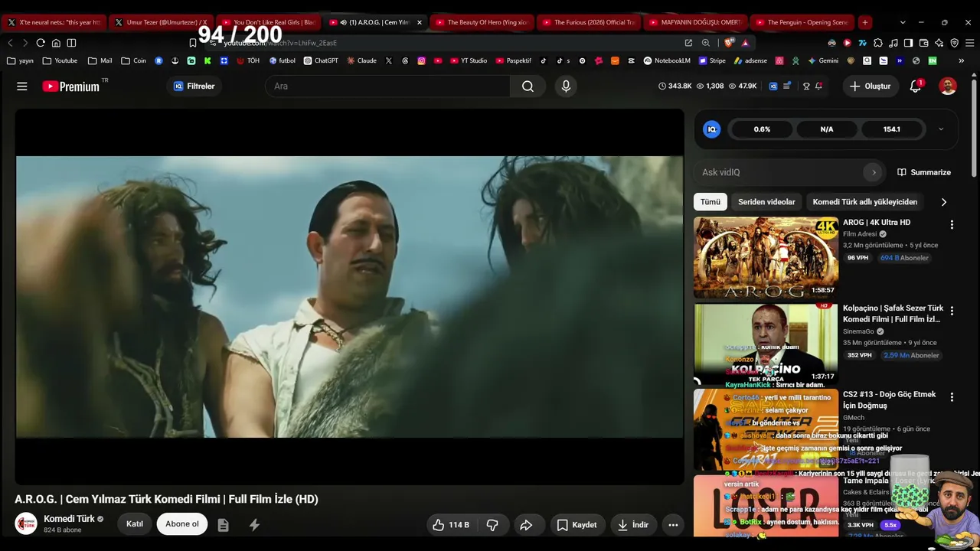Click the Oluştur create button

871,86
